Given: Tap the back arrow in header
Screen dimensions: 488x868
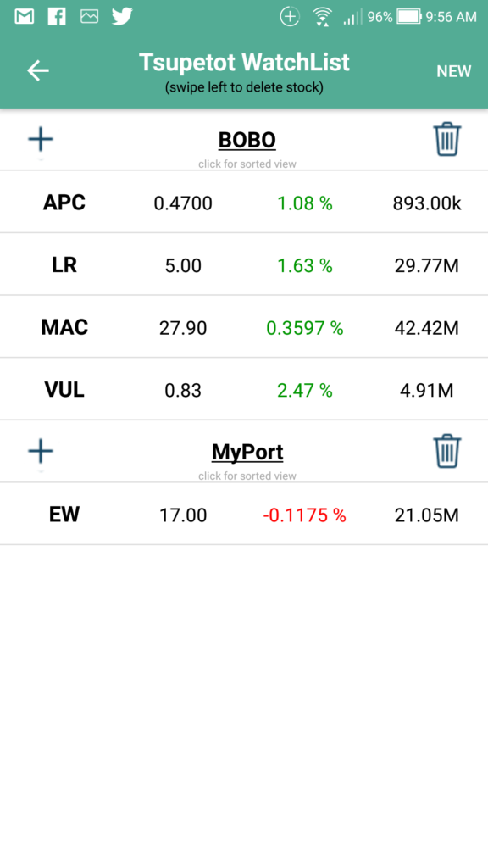Looking at the screenshot, I should tap(37, 71).
